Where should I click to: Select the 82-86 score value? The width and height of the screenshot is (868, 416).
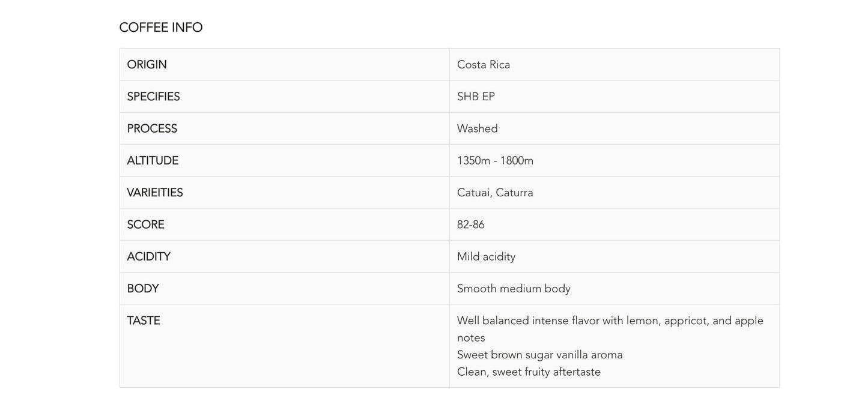(x=471, y=225)
